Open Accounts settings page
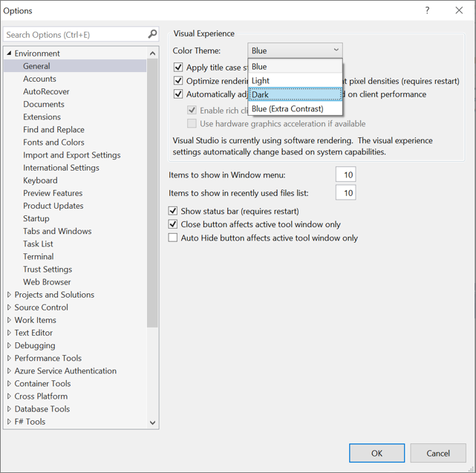This screenshot has width=476, height=473. click(39, 79)
